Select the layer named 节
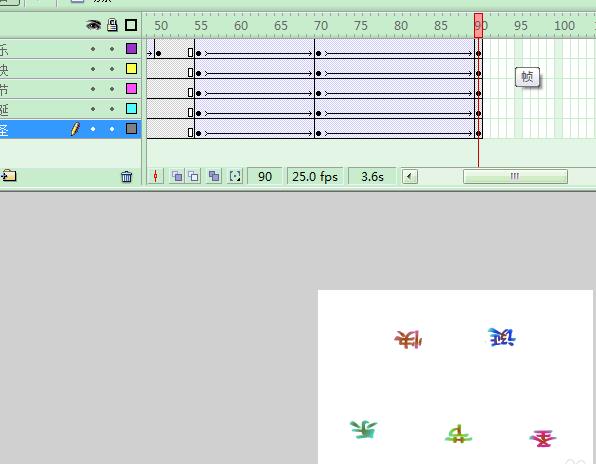 (x=70, y=89)
